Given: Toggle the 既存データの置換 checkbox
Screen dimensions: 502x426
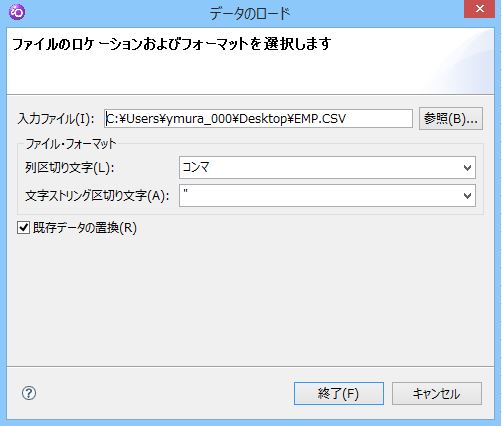Looking at the screenshot, I should tap(23, 228).
